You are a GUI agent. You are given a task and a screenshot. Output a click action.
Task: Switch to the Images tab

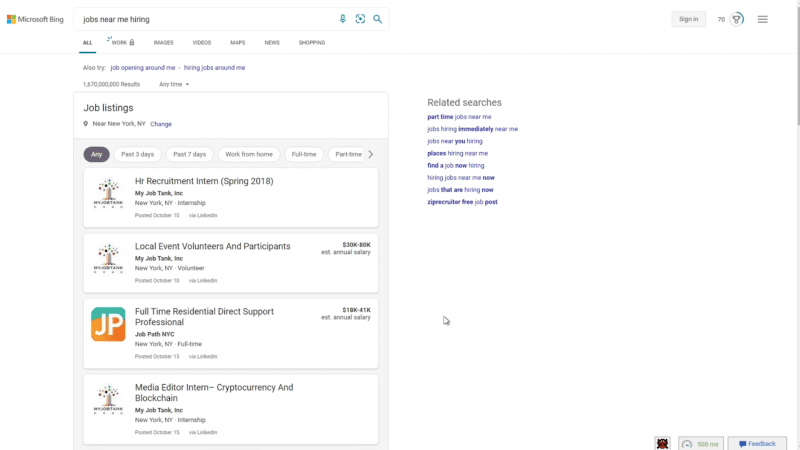(x=163, y=43)
